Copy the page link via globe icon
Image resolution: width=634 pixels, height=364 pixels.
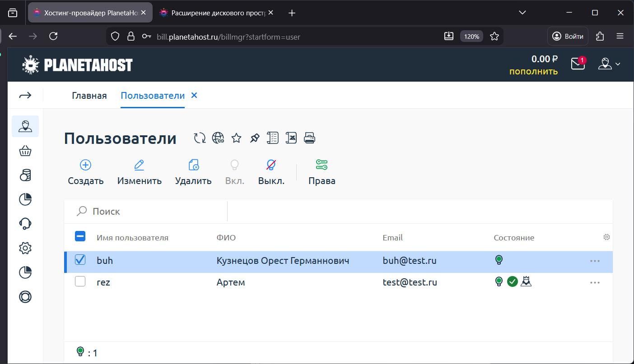(218, 138)
